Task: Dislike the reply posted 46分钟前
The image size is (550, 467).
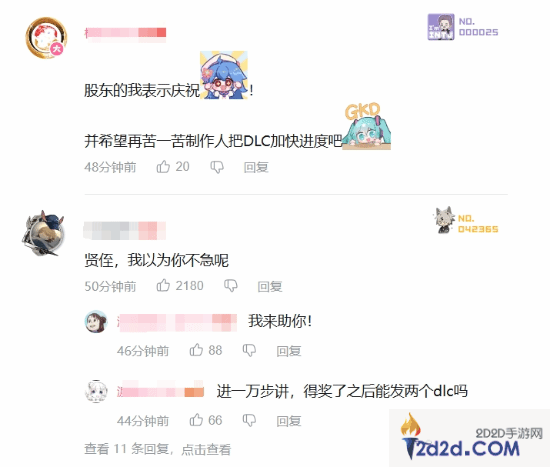Action: click(x=249, y=350)
